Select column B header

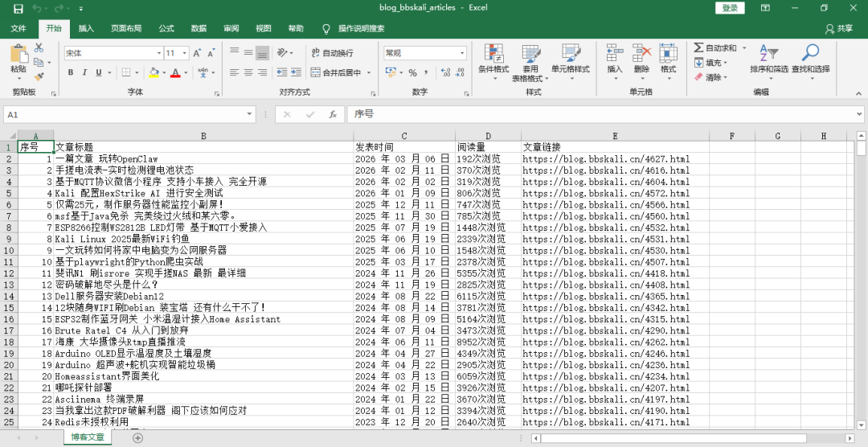pyautogui.click(x=203, y=136)
